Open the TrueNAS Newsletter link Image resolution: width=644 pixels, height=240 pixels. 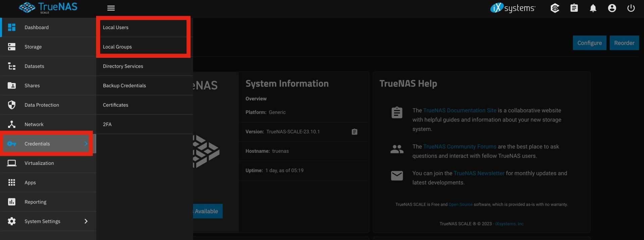[479, 173]
